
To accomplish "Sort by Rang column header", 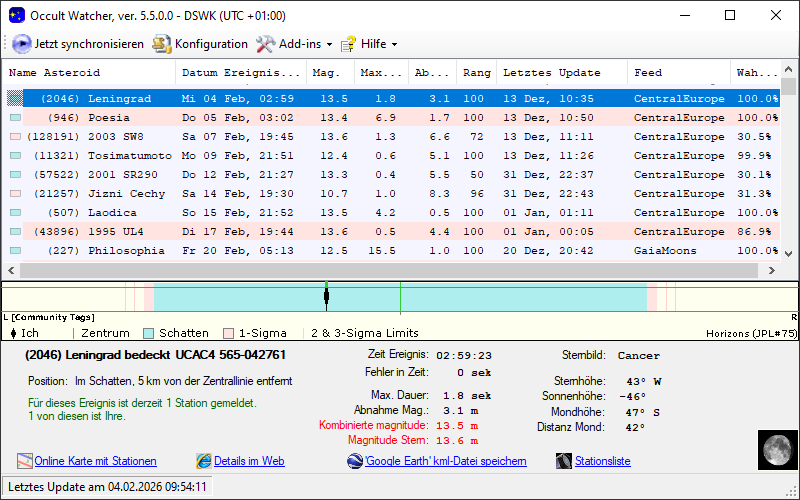I will tap(477, 72).
